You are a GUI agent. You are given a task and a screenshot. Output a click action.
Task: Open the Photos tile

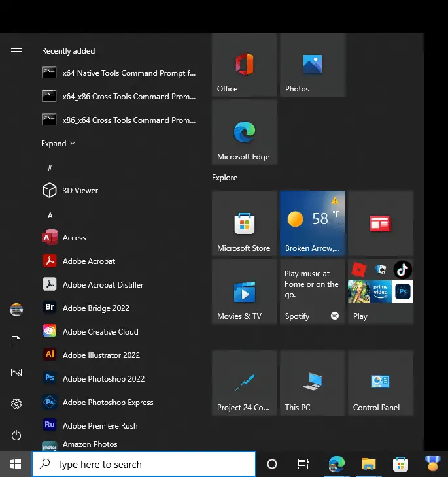pyautogui.click(x=313, y=65)
